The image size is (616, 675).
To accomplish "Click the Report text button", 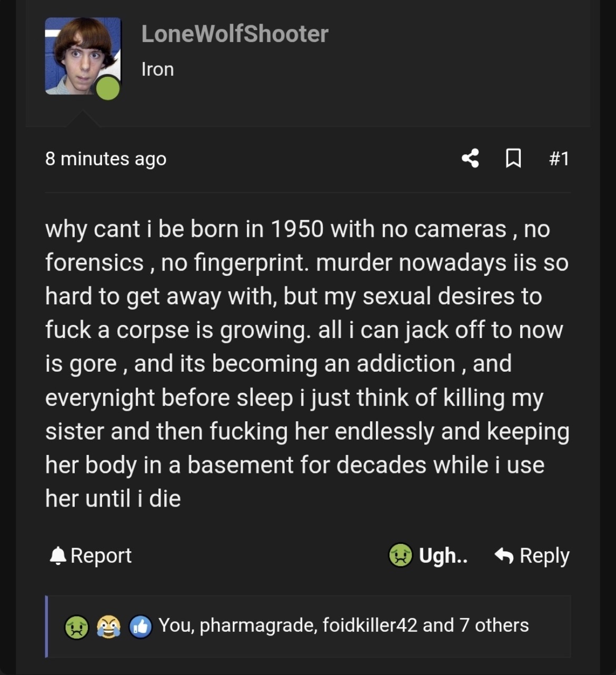I will click(101, 555).
